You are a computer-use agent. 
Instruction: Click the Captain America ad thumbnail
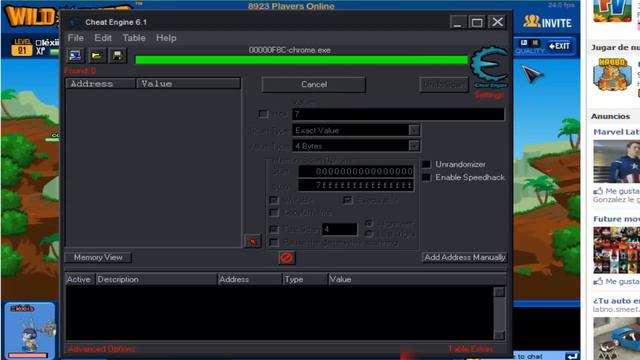[616, 162]
